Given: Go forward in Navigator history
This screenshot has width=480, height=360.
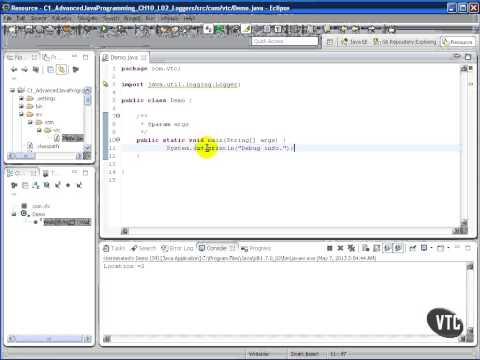Looking at the screenshot, I should 25,69.
